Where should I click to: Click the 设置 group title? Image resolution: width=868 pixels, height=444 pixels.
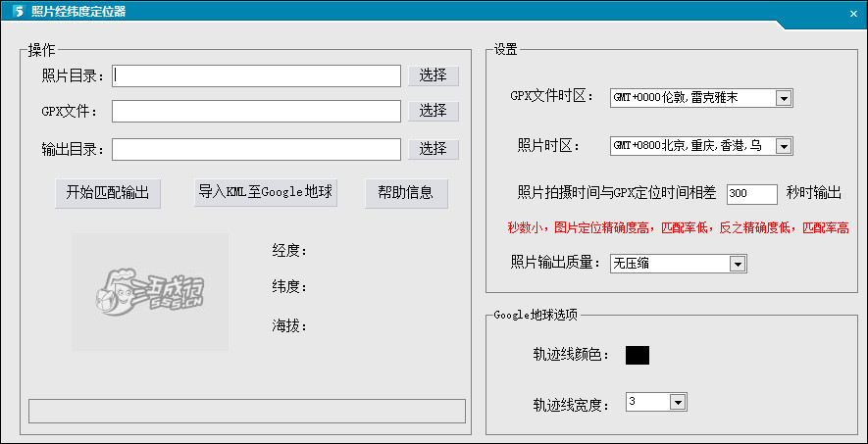(505, 50)
